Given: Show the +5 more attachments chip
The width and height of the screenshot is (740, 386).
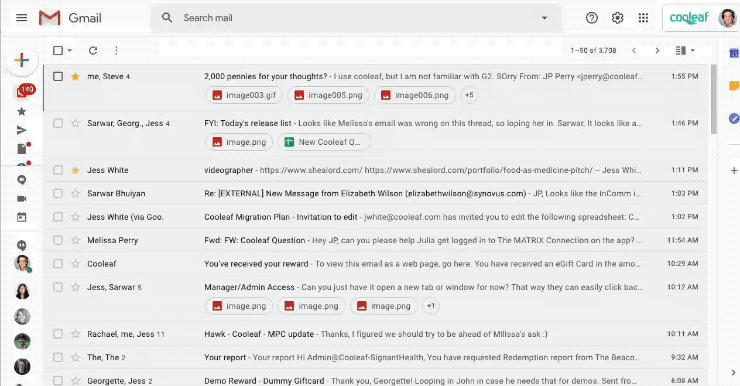Looking at the screenshot, I should (x=469, y=95).
